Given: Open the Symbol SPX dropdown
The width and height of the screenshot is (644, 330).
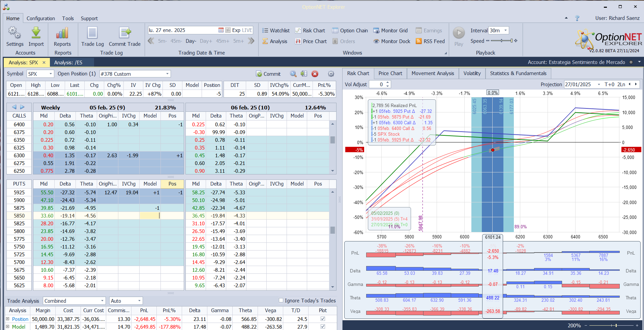Looking at the screenshot, I should [51, 74].
